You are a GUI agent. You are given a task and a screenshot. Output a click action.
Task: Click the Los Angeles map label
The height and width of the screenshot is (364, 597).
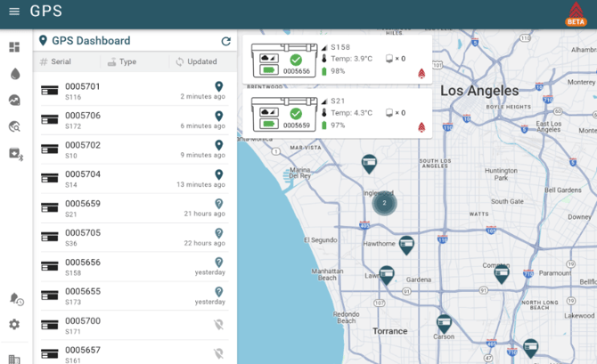click(479, 91)
